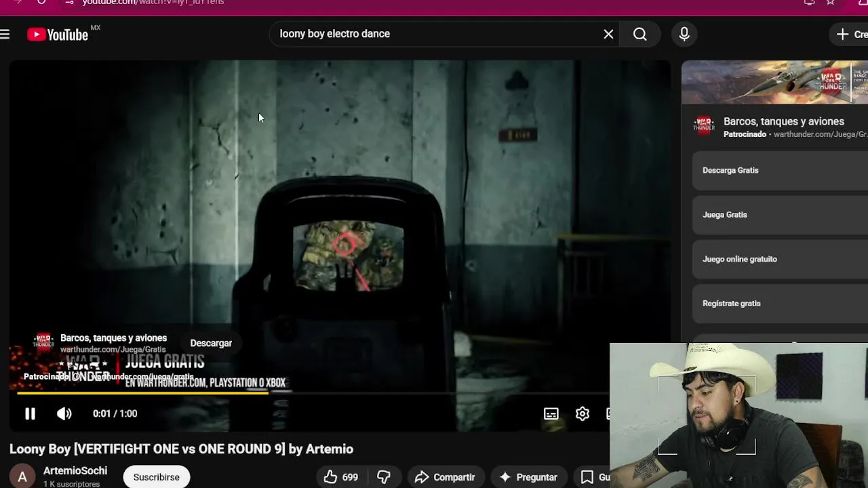Start voice search with the microphone icon
Image resolution: width=868 pixels, height=488 pixels.
(684, 34)
